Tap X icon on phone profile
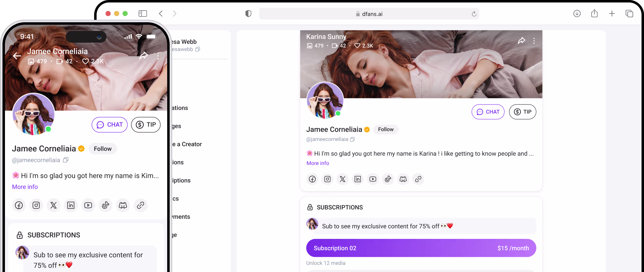The image size is (644, 272). (x=54, y=205)
